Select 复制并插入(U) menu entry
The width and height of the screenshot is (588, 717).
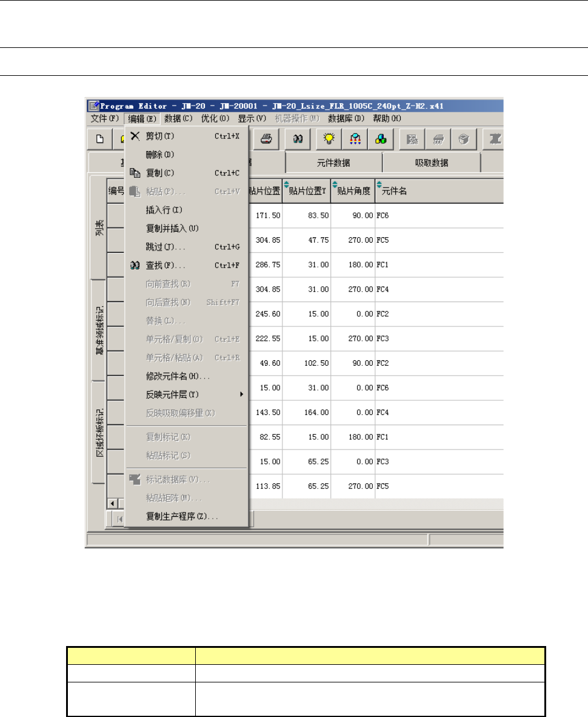click(x=187, y=228)
